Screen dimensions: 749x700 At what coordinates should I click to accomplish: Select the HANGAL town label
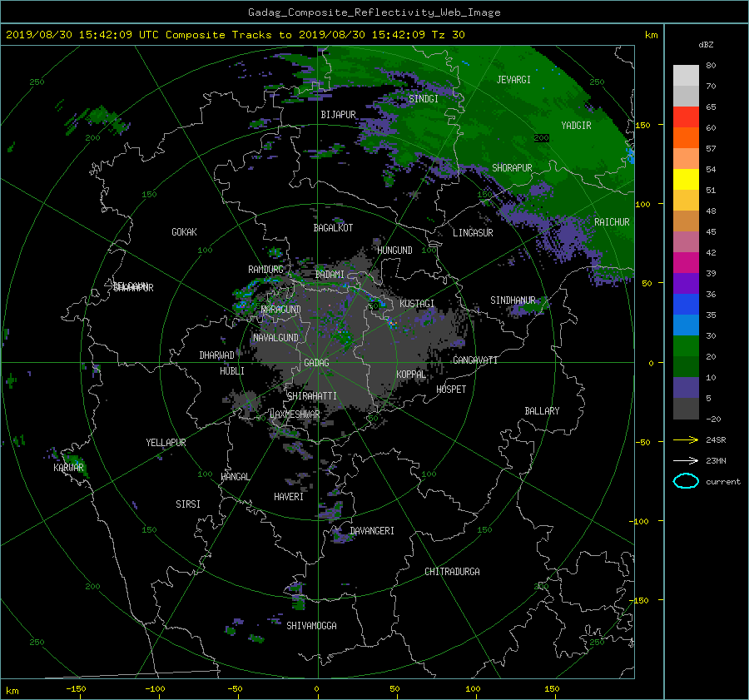[235, 477]
